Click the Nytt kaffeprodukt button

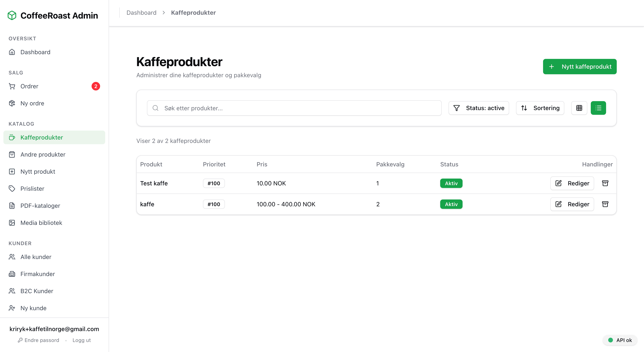pos(580,67)
